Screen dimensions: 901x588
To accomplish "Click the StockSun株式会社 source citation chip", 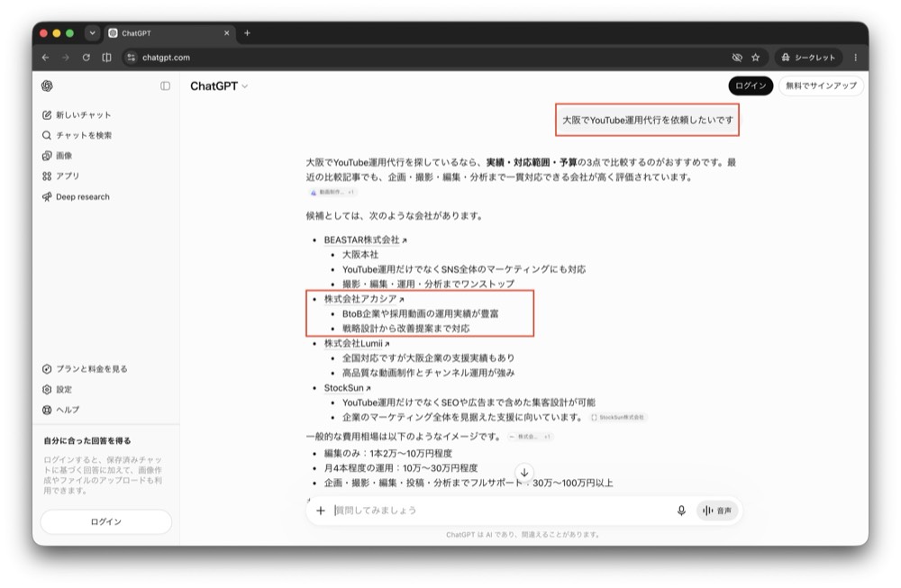I will pos(618,418).
